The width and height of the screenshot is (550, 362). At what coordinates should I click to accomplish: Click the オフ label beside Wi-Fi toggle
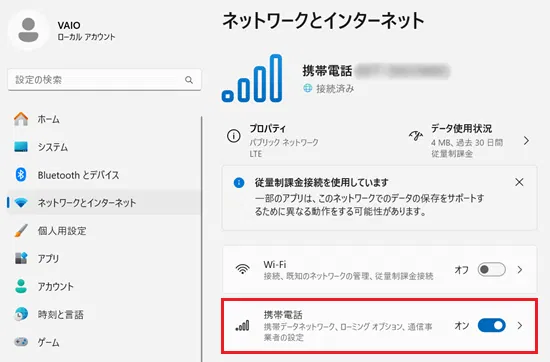462,270
